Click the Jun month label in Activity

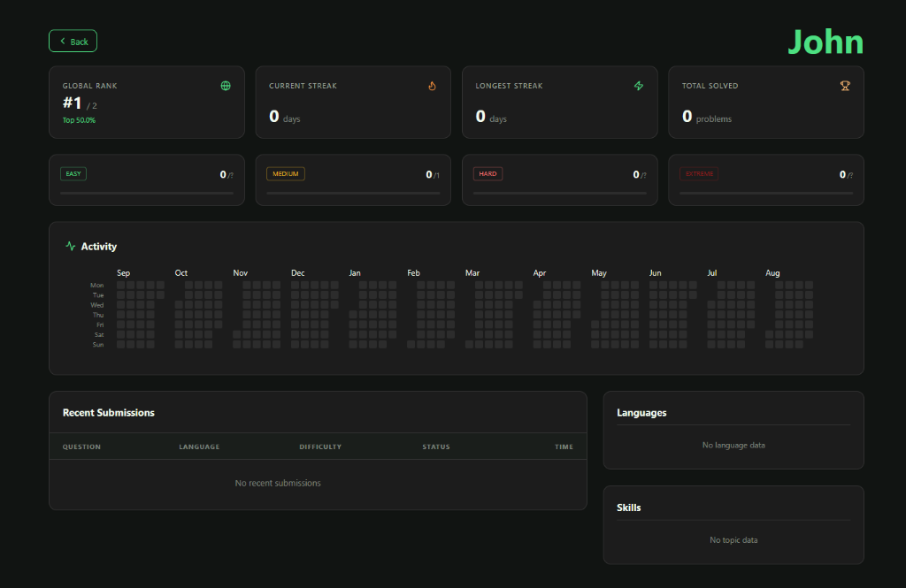point(656,272)
